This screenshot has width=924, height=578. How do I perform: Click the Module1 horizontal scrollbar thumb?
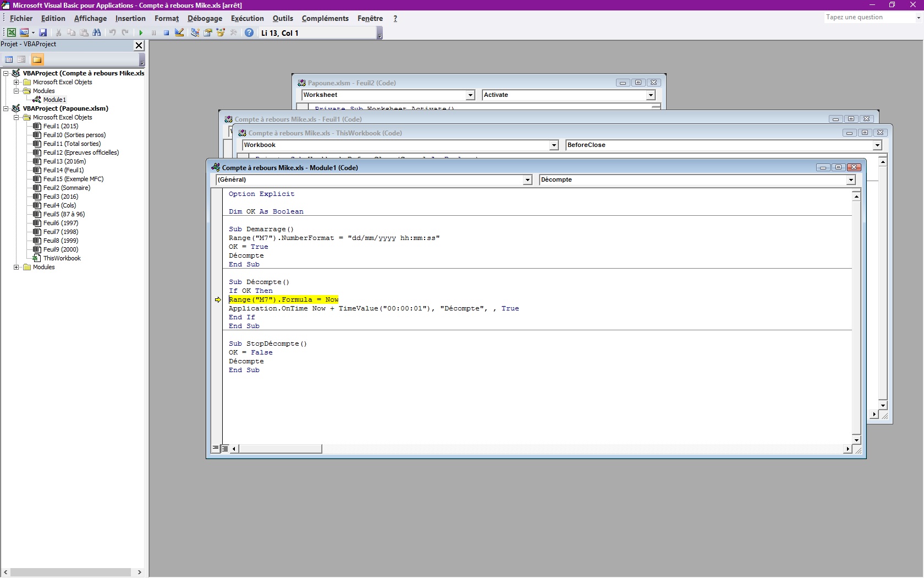click(x=280, y=449)
